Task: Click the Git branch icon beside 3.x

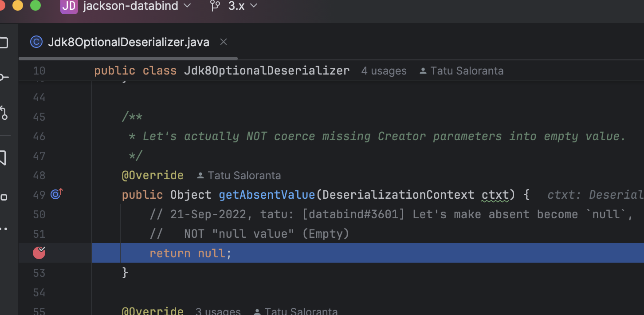Action: coord(215,6)
